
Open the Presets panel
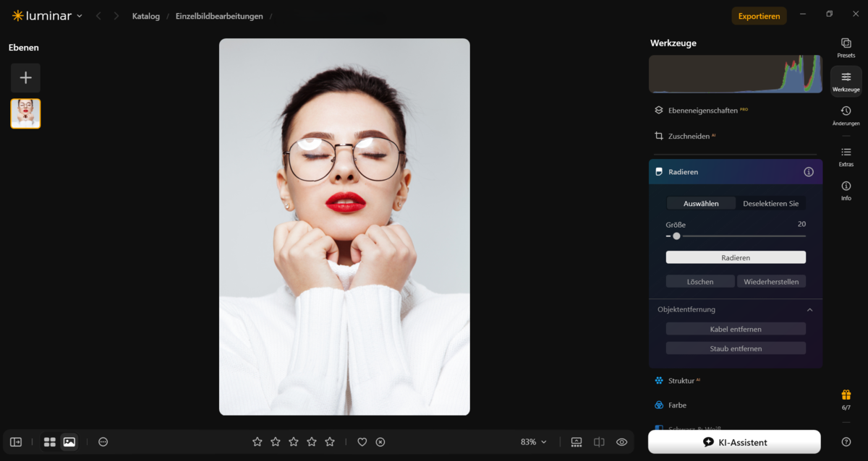coord(846,48)
